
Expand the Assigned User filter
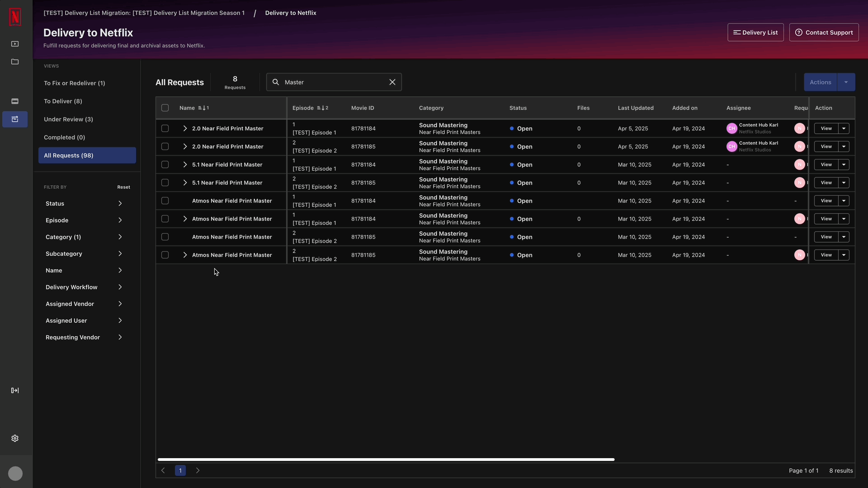(84, 321)
